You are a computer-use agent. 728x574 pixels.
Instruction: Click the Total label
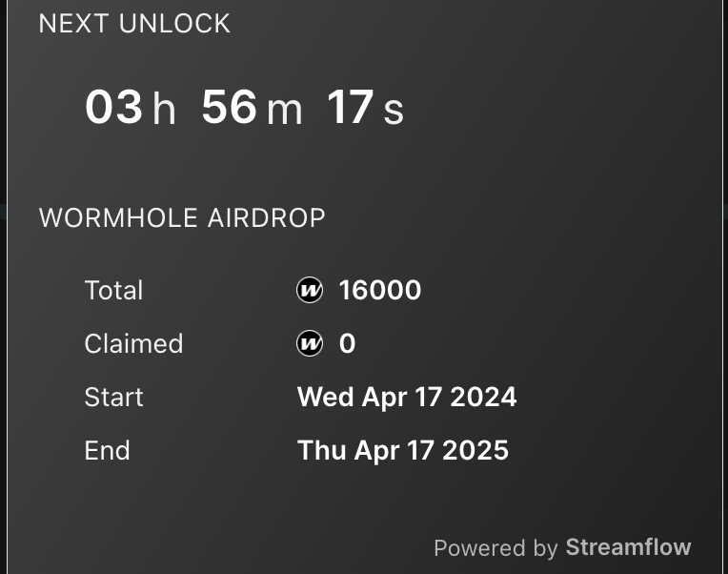tap(113, 291)
